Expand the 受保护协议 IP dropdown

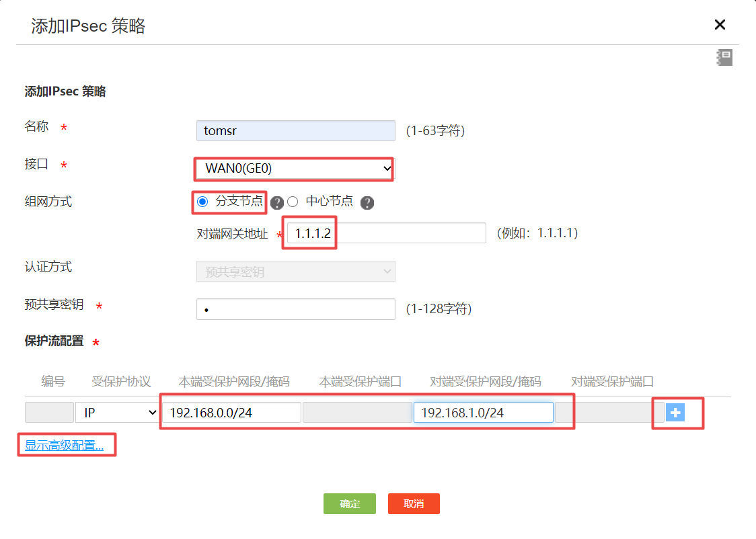117,413
